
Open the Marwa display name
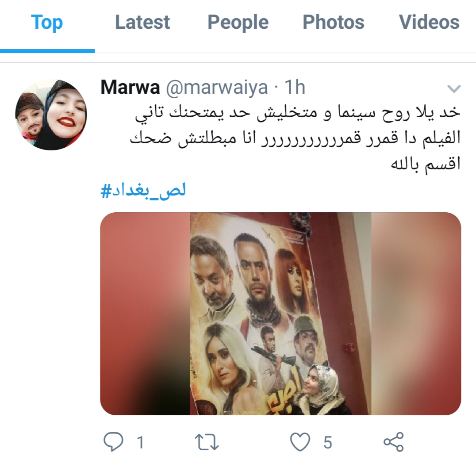(x=130, y=88)
